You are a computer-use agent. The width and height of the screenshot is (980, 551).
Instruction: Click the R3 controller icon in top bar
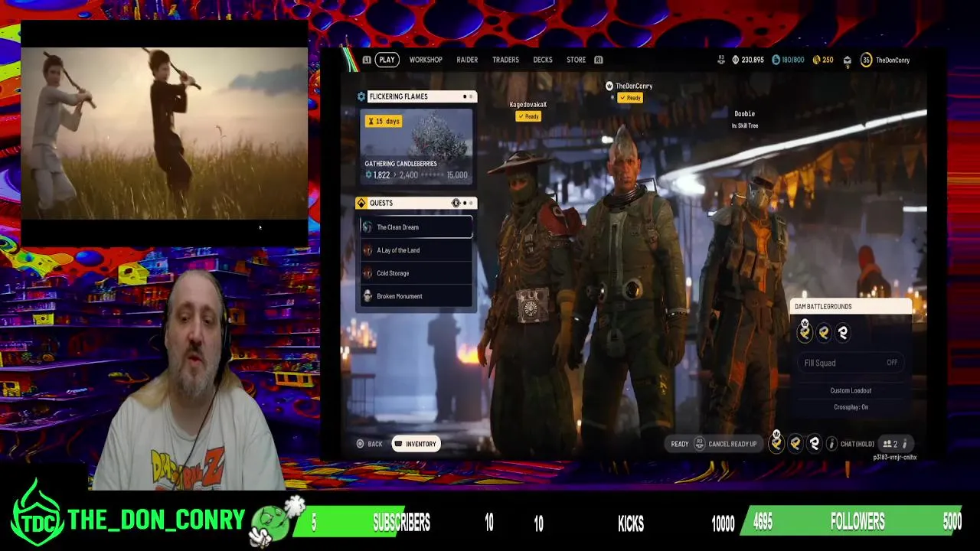[x=721, y=60]
